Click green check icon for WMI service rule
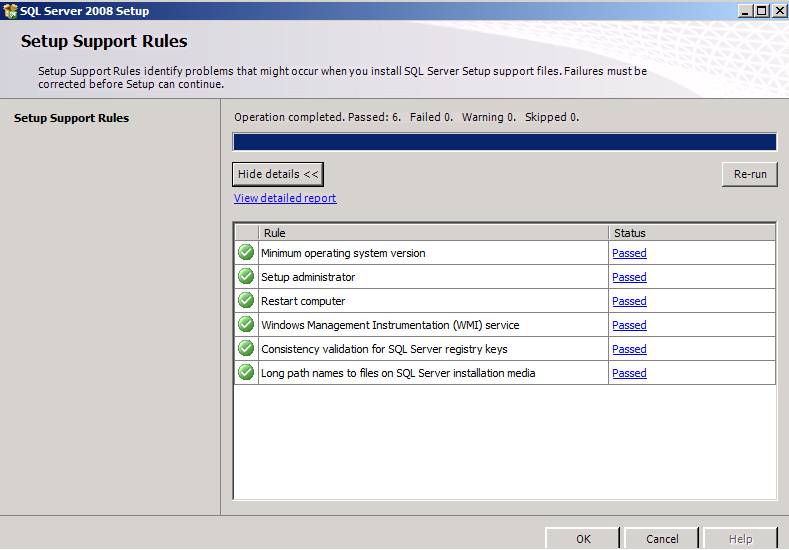The image size is (789, 550). pos(246,325)
